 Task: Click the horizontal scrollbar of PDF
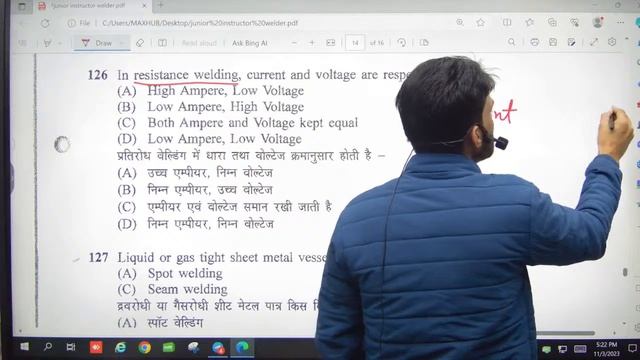(x=565, y=333)
